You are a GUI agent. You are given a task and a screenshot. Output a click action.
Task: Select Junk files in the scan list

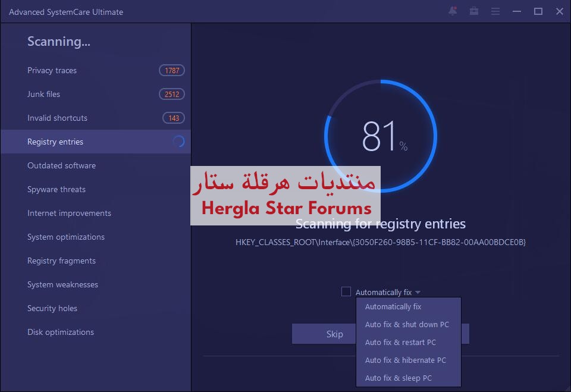point(96,94)
